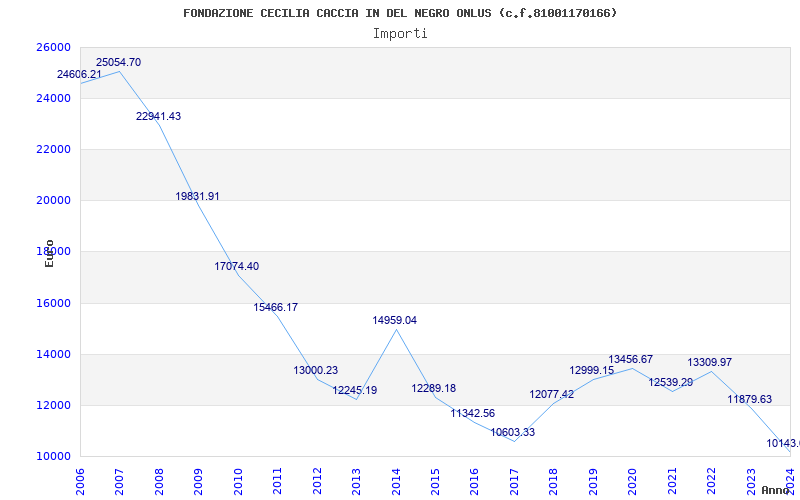The image size is (800, 500).
Task: Click x-axis year 2014
Action: pyautogui.click(x=396, y=482)
